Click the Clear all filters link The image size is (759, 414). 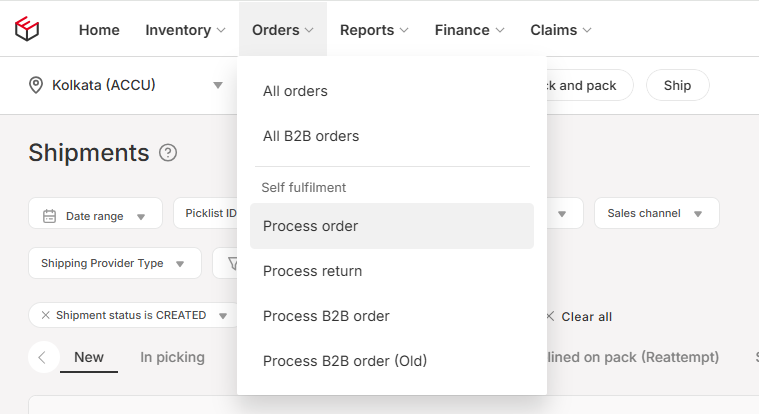click(586, 317)
